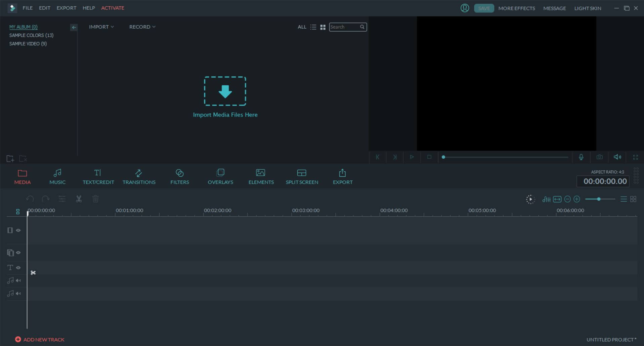Play the preview video

[412, 157]
